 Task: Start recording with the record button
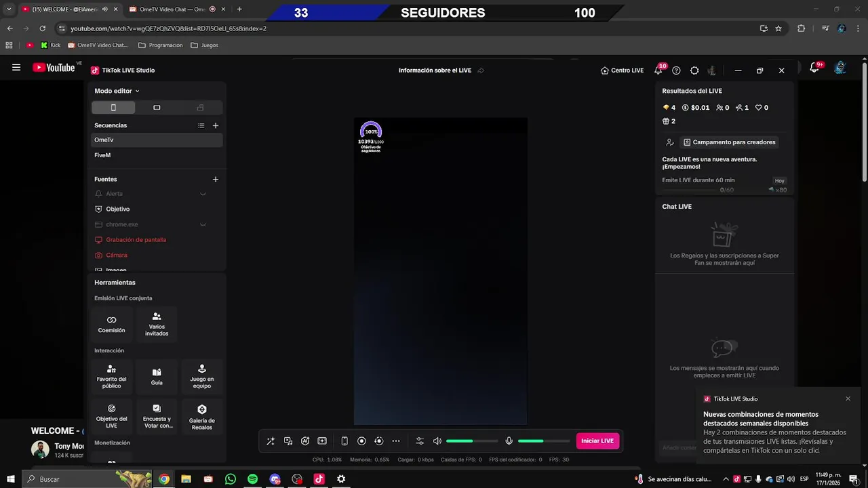tap(361, 441)
